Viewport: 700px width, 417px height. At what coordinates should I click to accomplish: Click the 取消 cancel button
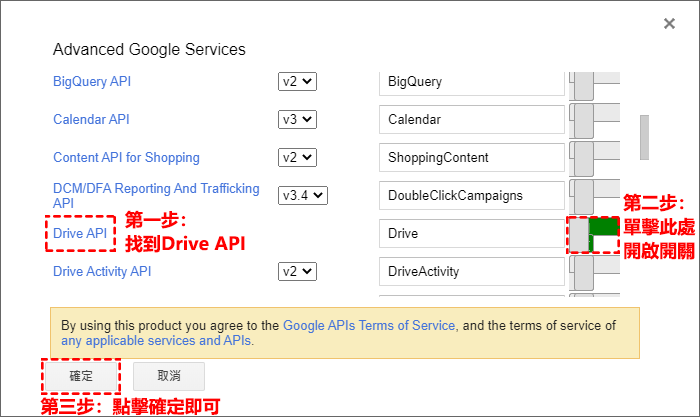pos(168,376)
